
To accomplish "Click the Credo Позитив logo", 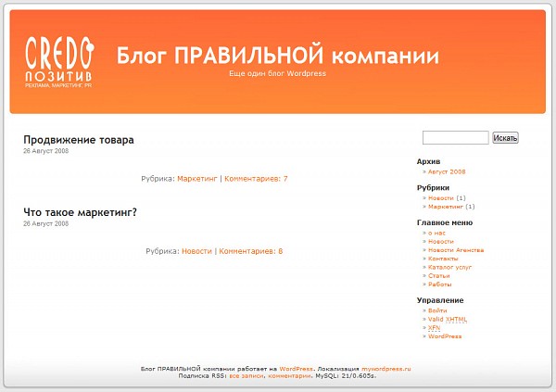I will [58, 62].
